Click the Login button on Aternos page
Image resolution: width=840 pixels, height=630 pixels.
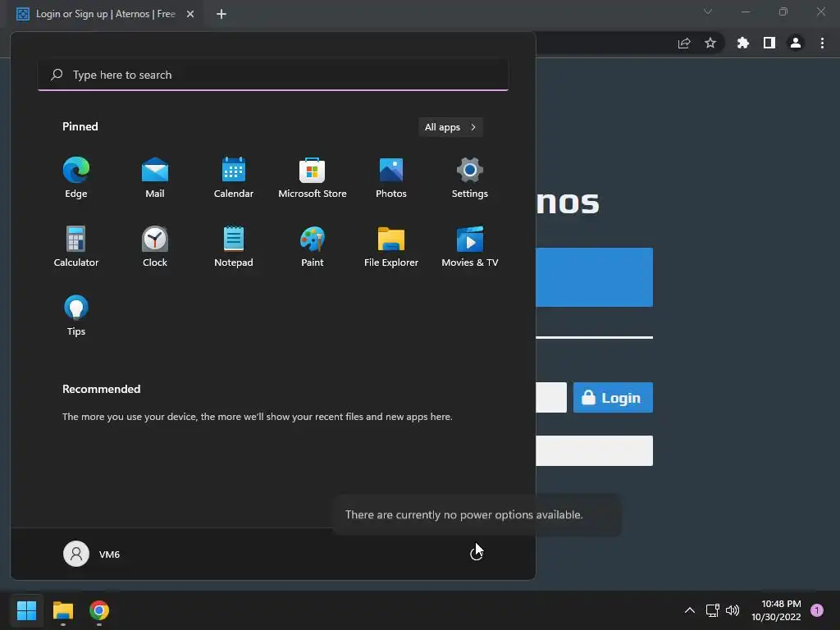[x=613, y=398]
